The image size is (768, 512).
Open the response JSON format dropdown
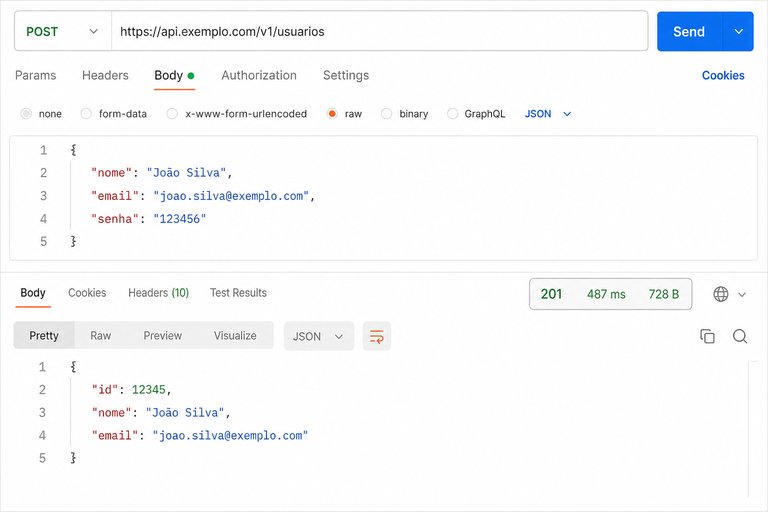[319, 336]
